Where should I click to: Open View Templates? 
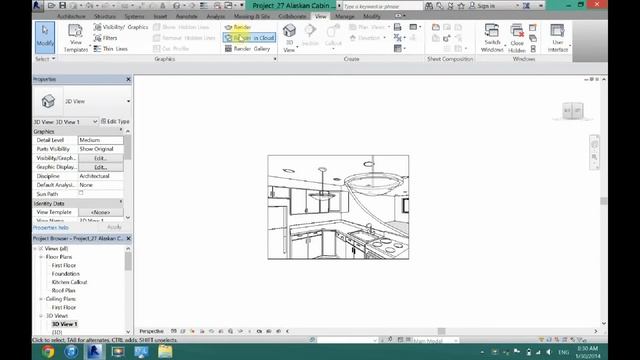coord(76,38)
